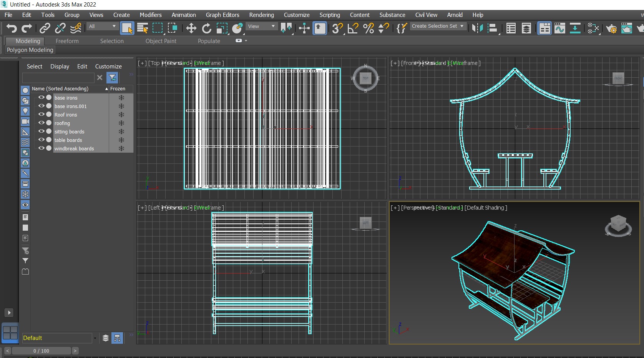Activate the Select Object tool
The image size is (644, 358).
coord(127,28)
